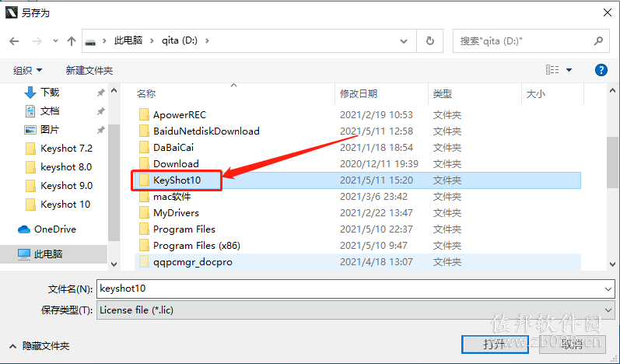The width and height of the screenshot is (620, 364).
Task: Select 此电脑 in the address path
Action: pos(128,40)
